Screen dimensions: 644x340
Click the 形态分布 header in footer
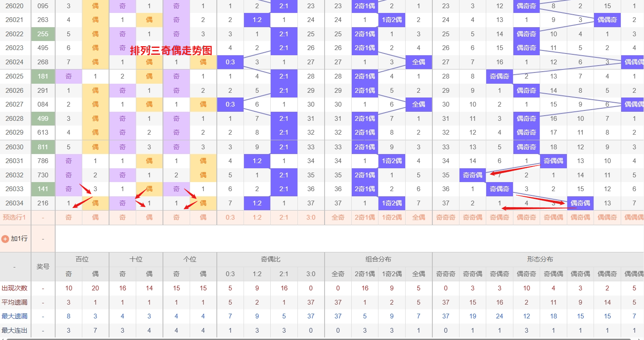(540, 259)
